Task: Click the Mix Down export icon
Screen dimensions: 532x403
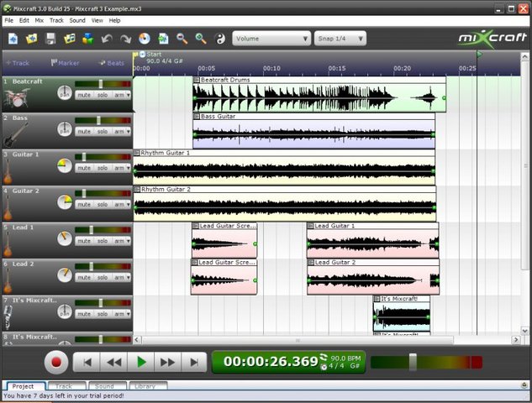Action: pyautogui.click(x=163, y=39)
